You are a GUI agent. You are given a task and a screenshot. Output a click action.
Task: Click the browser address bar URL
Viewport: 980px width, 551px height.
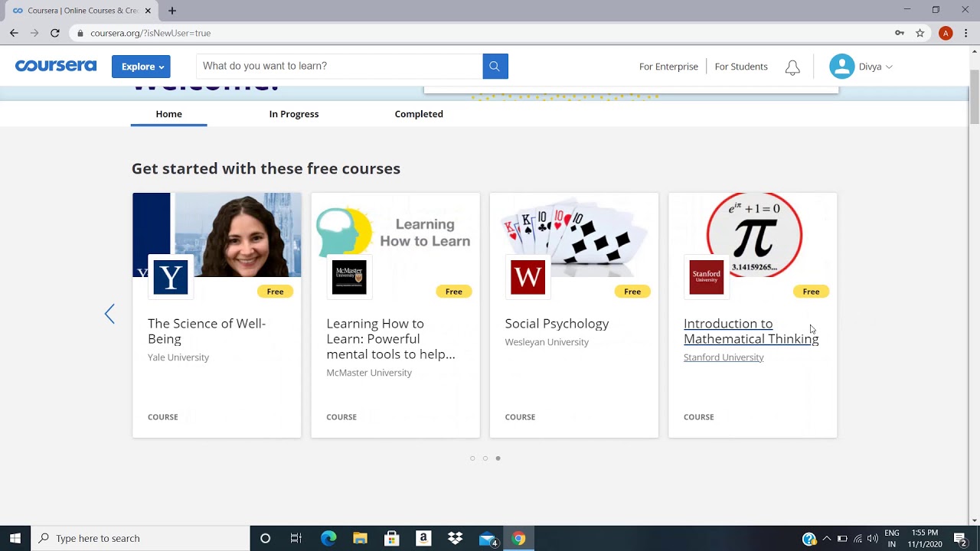(x=150, y=33)
